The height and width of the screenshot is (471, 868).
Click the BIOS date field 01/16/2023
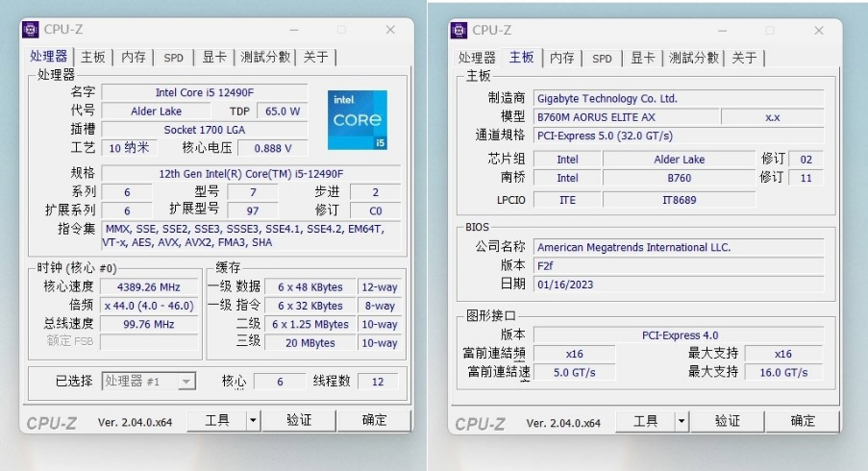click(x=678, y=285)
